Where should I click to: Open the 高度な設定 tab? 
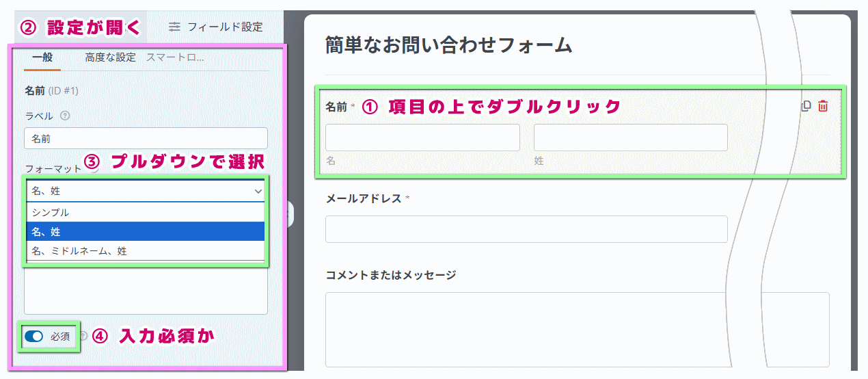(x=110, y=57)
